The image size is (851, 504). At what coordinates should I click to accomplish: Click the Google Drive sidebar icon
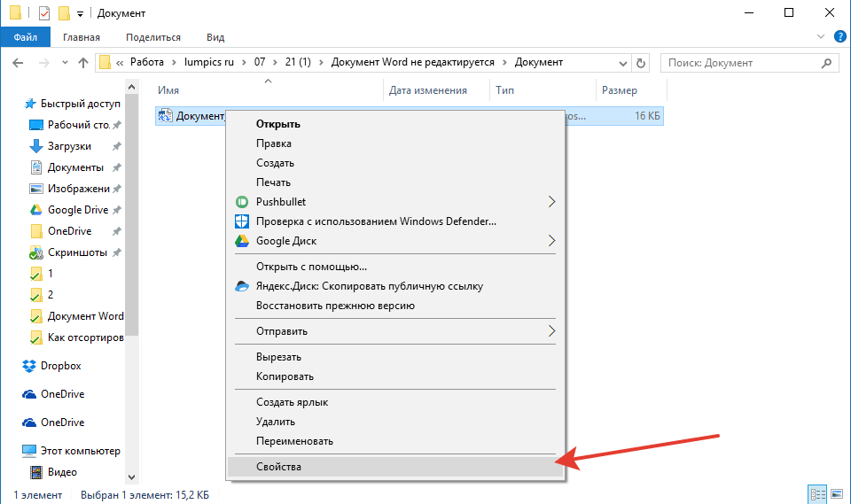(x=36, y=210)
